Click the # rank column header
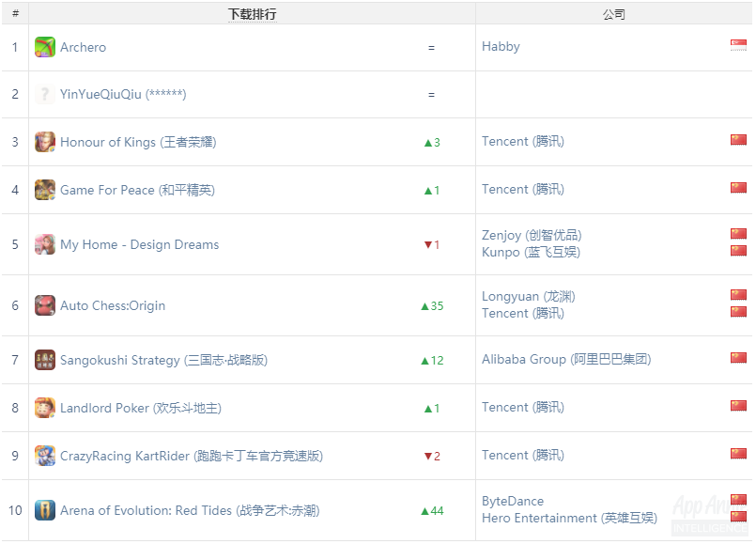The width and height of the screenshot is (756, 544). 15,13
